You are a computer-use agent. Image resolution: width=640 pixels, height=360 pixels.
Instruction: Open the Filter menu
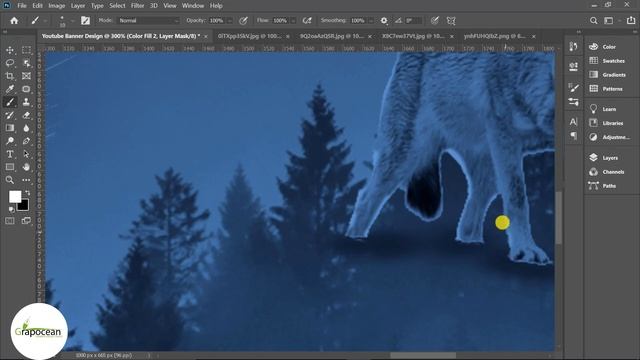pos(138,6)
